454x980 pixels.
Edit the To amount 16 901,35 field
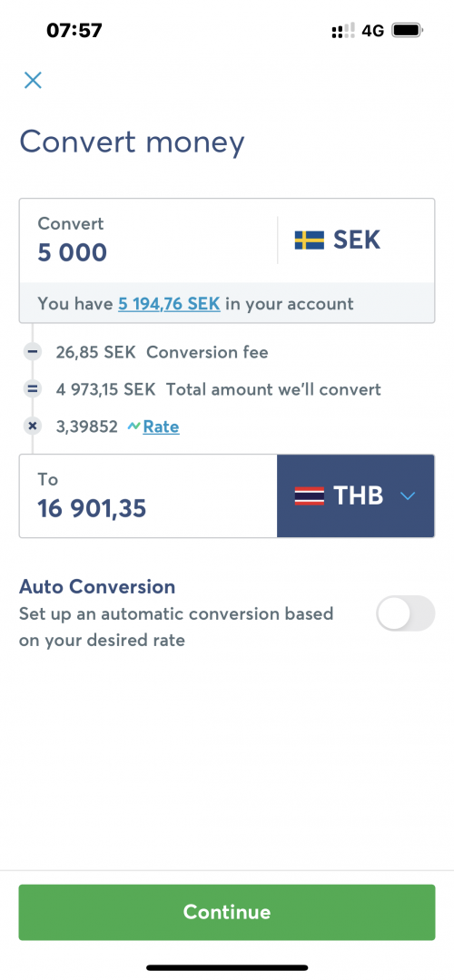point(148,496)
